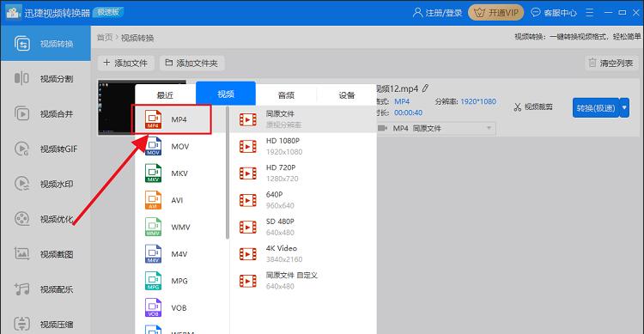Go to 首页 breadcrumb
This screenshot has height=334, width=644.
pyautogui.click(x=105, y=38)
